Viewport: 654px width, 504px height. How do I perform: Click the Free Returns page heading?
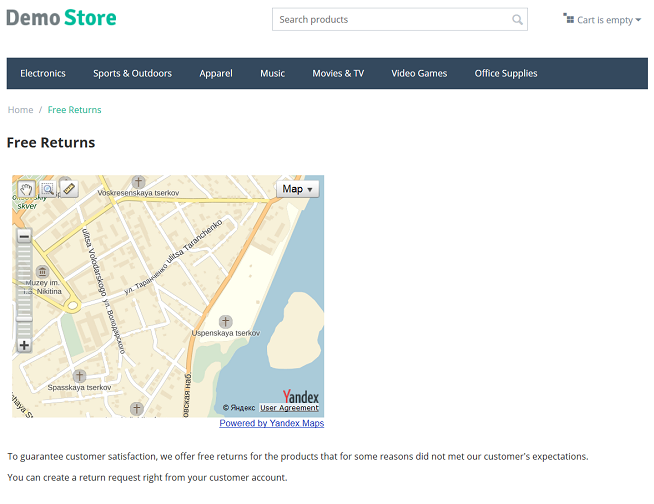point(51,143)
